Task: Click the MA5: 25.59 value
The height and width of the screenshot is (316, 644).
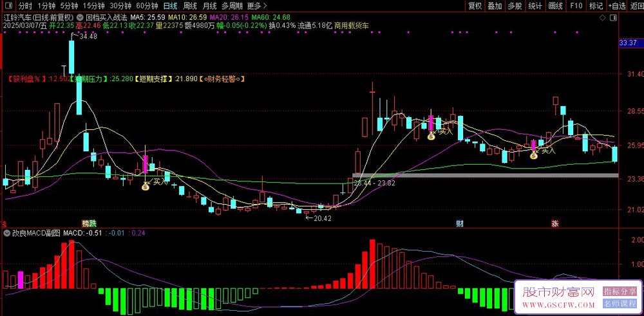Action: [x=147, y=18]
